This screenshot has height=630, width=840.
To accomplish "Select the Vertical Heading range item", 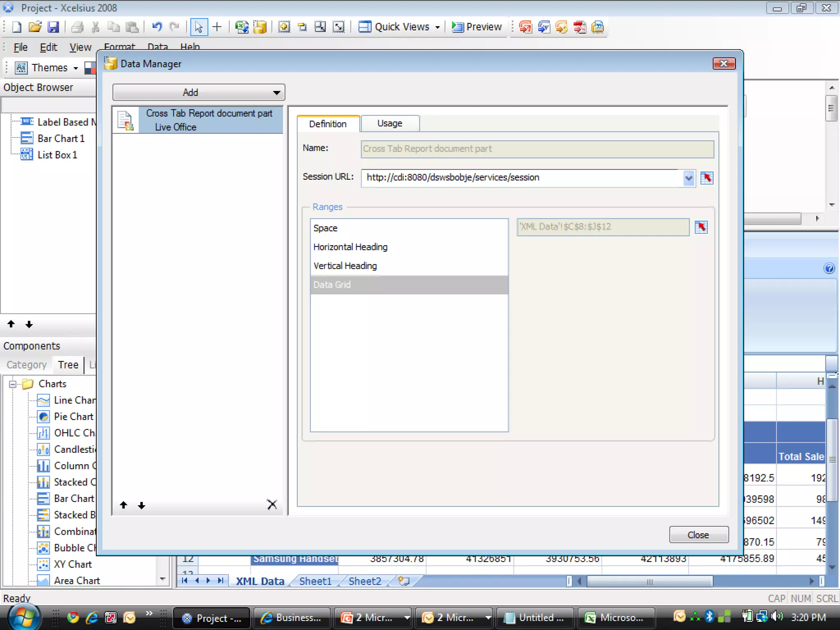I will pyautogui.click(x=409, y=266).
